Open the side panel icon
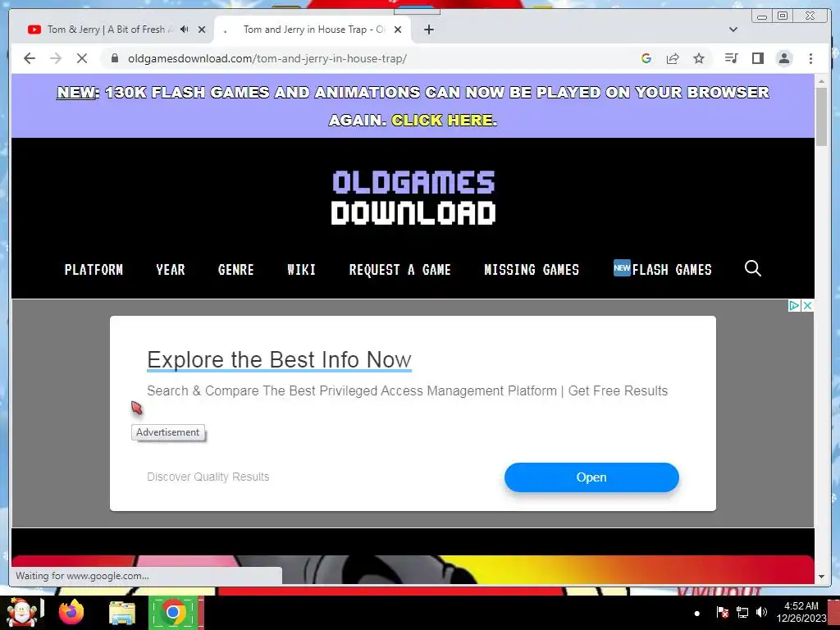The image size is (840, 630). 757,58
